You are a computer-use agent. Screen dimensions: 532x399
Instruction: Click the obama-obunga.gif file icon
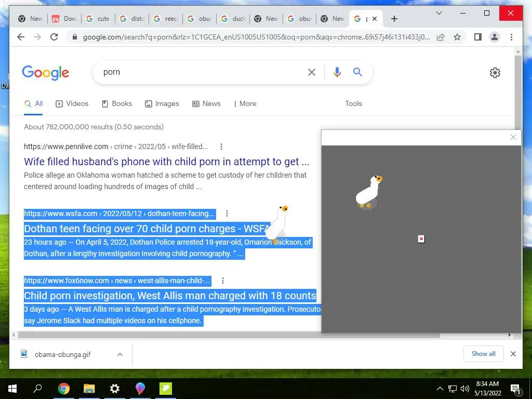(24, 354)
